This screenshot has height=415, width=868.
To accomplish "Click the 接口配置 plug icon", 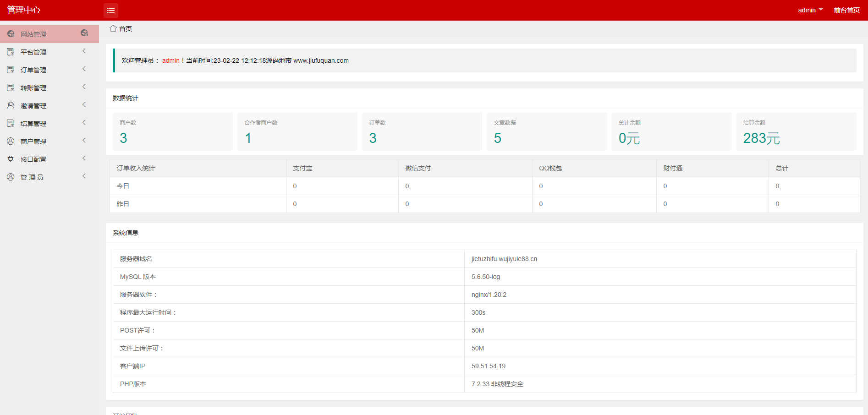I will click(11, 159).
